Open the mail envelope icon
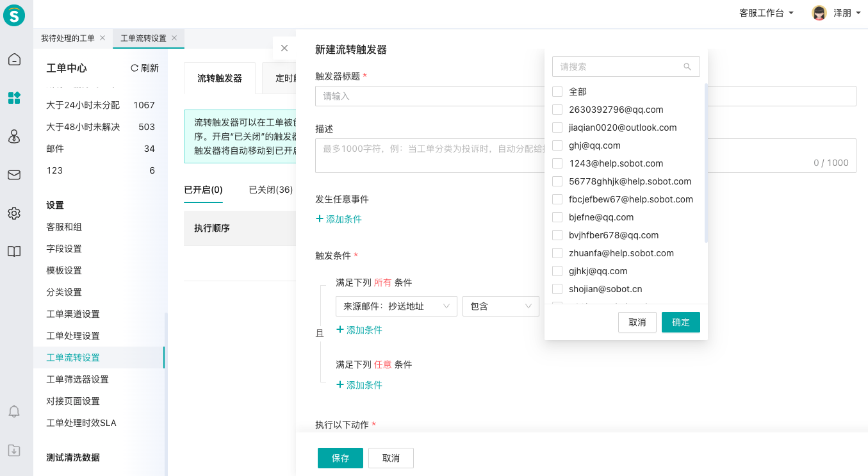Image resolution: width=868 pixels, height=476 pixels. point(14,175)
